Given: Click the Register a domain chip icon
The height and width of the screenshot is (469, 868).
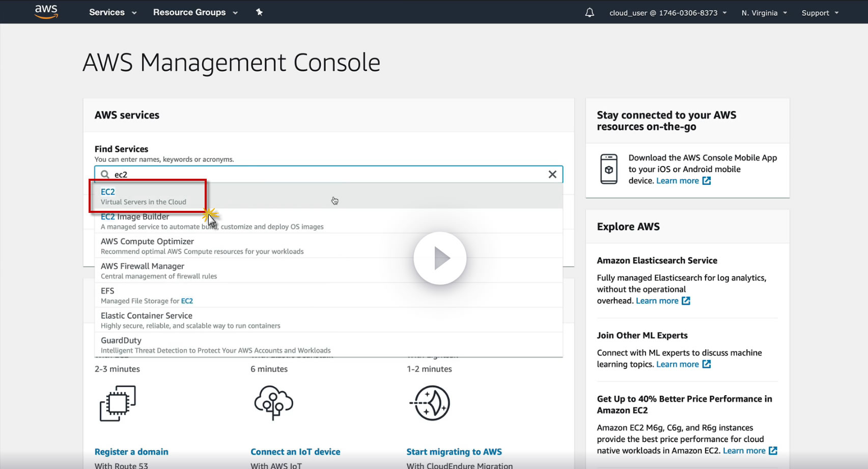Looking at the screenshot, I should click(x=118, y=403).
